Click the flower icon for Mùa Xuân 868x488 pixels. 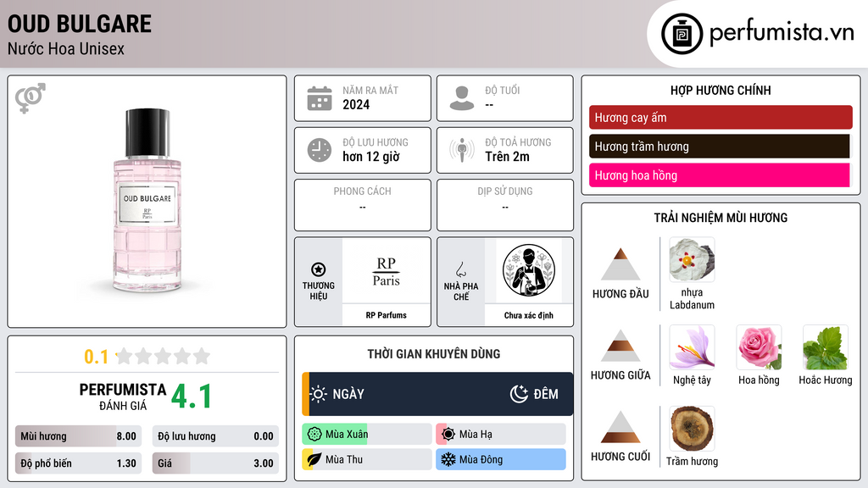pyautogui.click(x=314, y=435)
